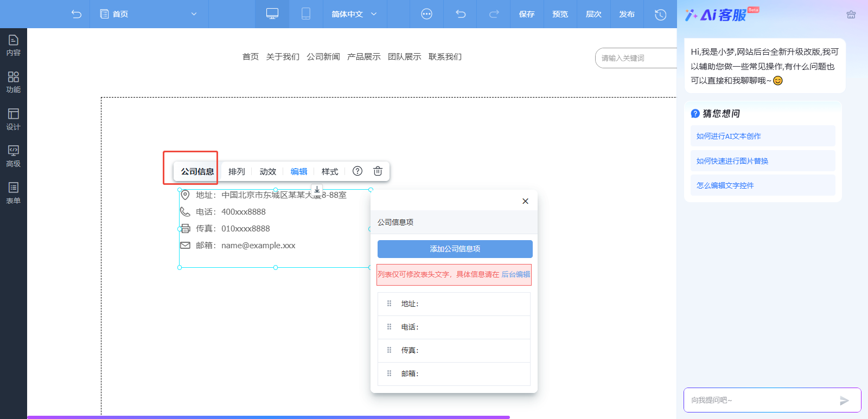Go to 产品展示 in site navigation
Viewport: 868px width, 419px height.
(x=364, y=57)
